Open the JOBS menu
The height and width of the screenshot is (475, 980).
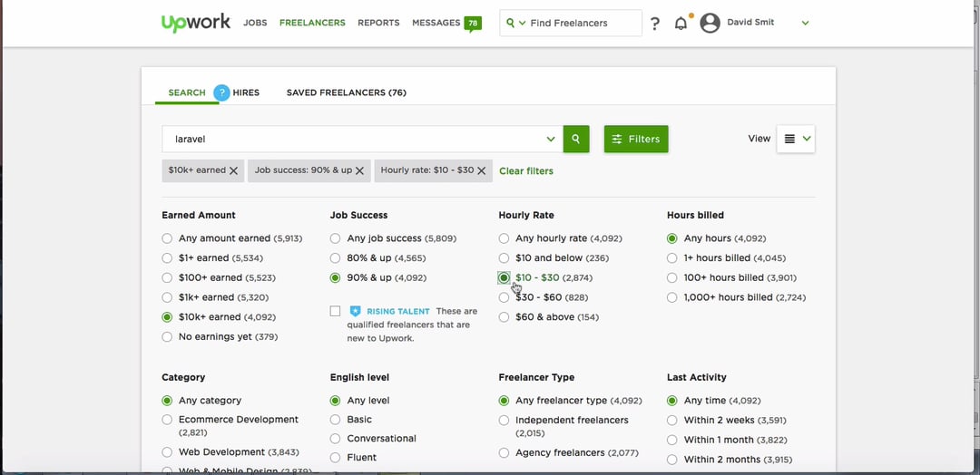[x=255, y=23]
